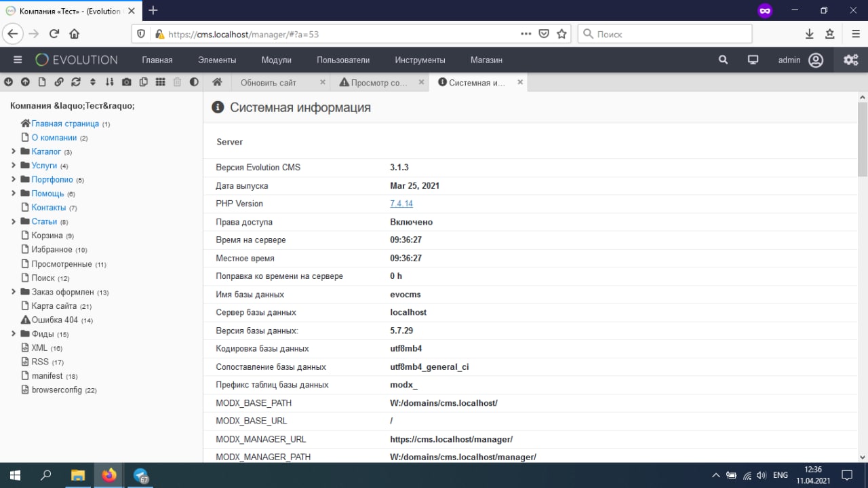Open files via the copy-pages icon

143,82
